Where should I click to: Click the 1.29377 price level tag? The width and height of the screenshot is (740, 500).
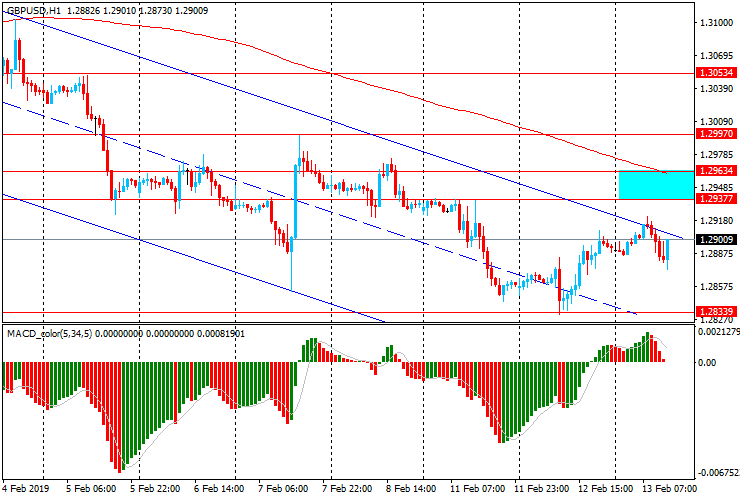click(x=716, y=199)
